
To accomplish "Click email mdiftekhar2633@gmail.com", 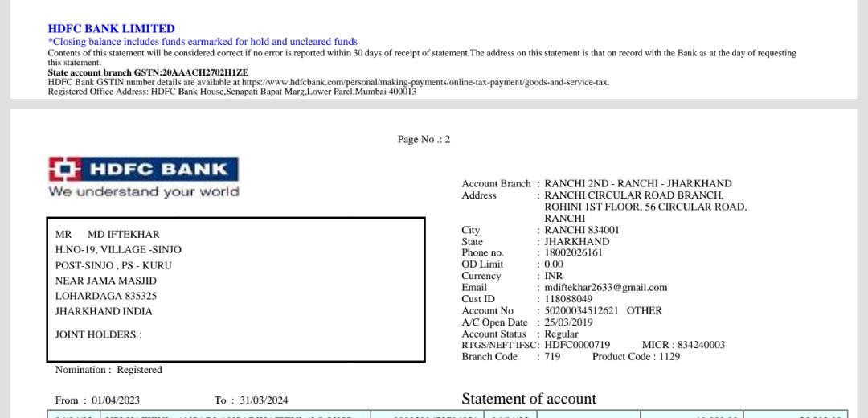I will 606,287.
